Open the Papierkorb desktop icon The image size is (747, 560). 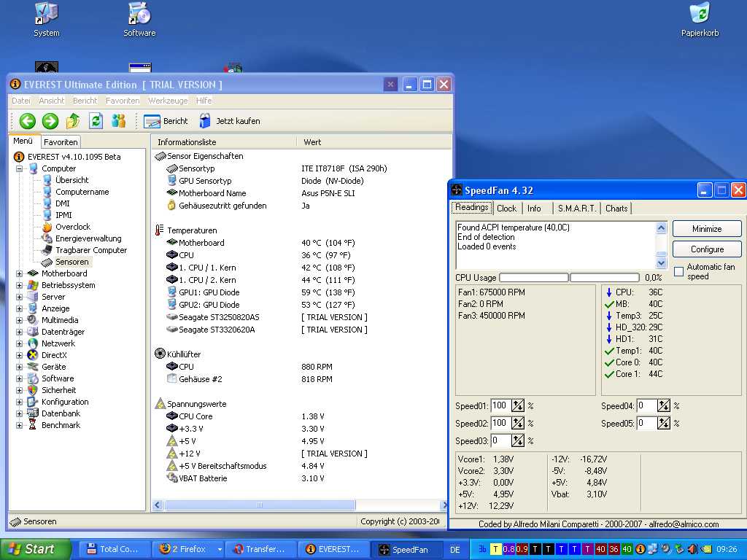click(x=700, y=20)
